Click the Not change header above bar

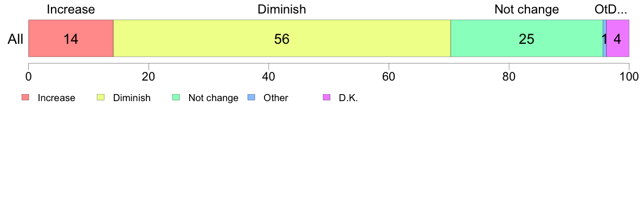(527, 9)
